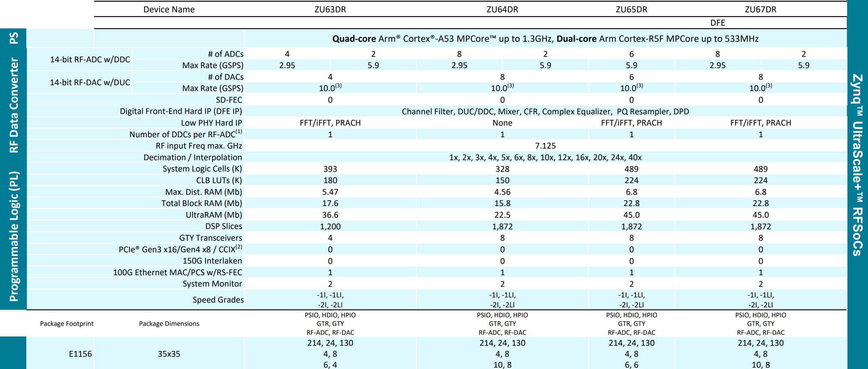Click the E1156 package footprint

[80, 354]
